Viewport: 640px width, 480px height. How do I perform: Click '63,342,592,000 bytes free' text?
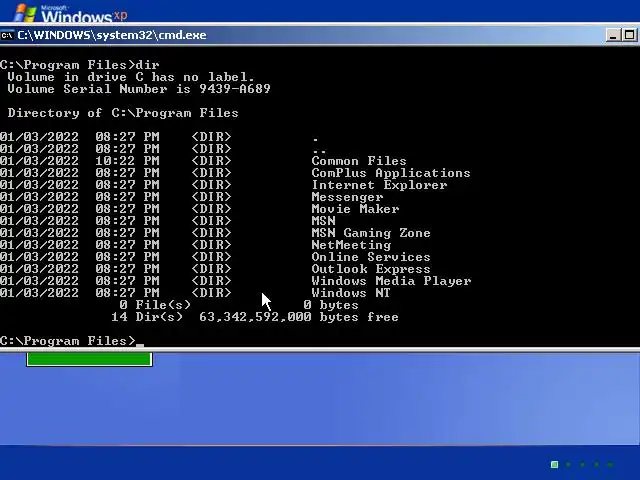pyautogui.click(x=299, y=317)
